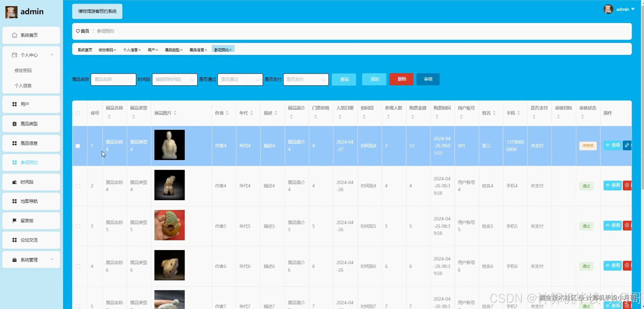Click the 展品类型 clipboard icon in sidebar
This screenshot has height=309, width=644.
coord(15,124)
